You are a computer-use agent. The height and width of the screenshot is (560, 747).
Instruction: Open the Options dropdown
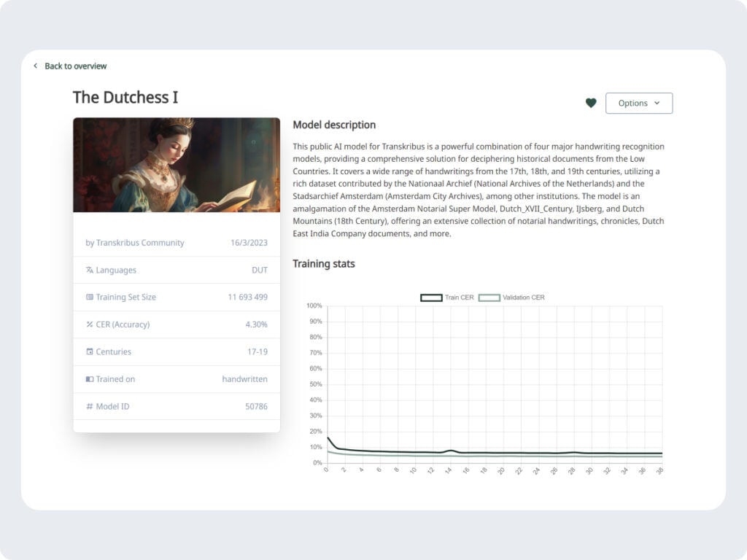click(x=638, y=104)
